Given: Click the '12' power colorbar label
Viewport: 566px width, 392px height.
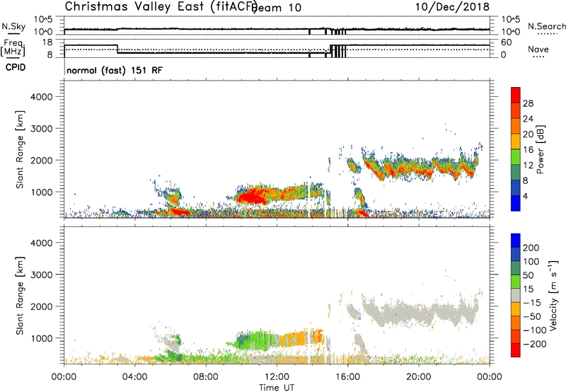Looking at the screenshot, I should [x=528, y=166].
